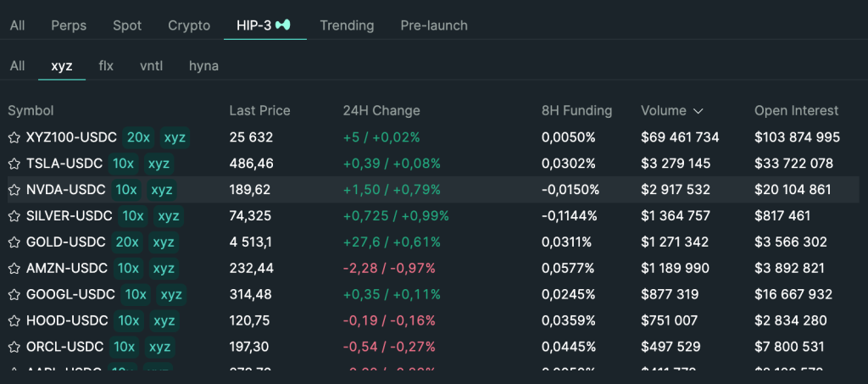868x384 pixels.
Task: Favorite HOOD-USDC with its star
Action: (x=14, y=321)
